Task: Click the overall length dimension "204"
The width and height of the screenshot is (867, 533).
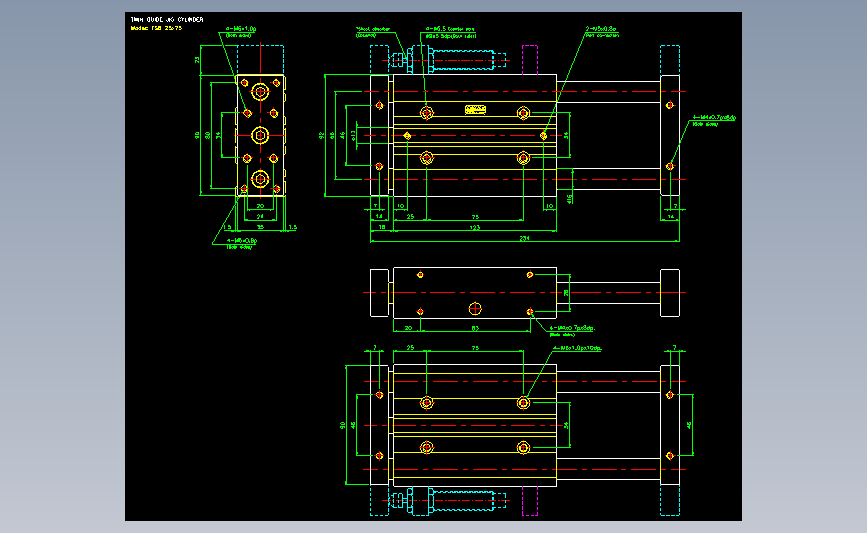Action: [525, 238]
